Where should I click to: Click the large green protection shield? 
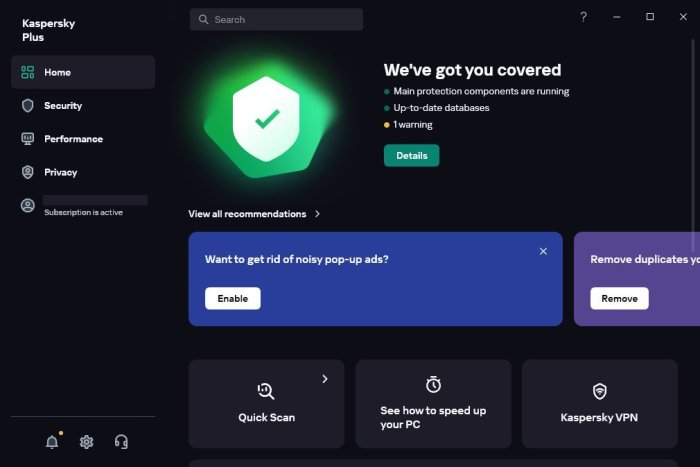(265, 120)
